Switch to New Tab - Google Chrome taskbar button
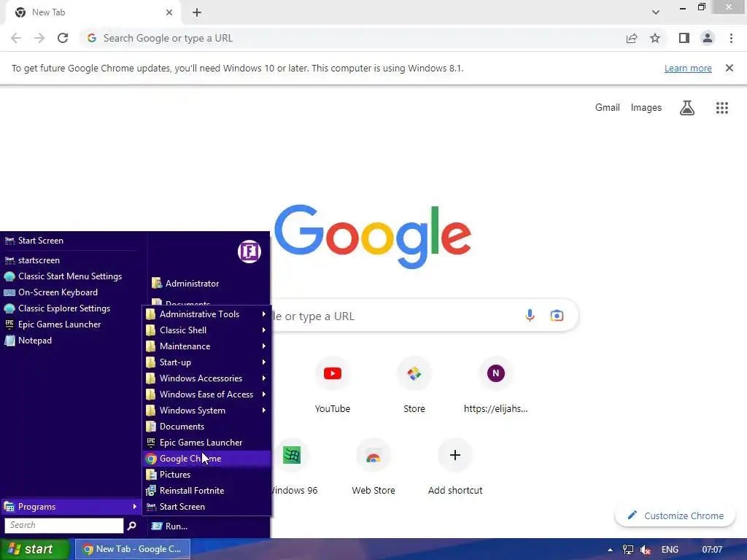Viewport: 747px width, 560px height. click(x=133, y=550)
